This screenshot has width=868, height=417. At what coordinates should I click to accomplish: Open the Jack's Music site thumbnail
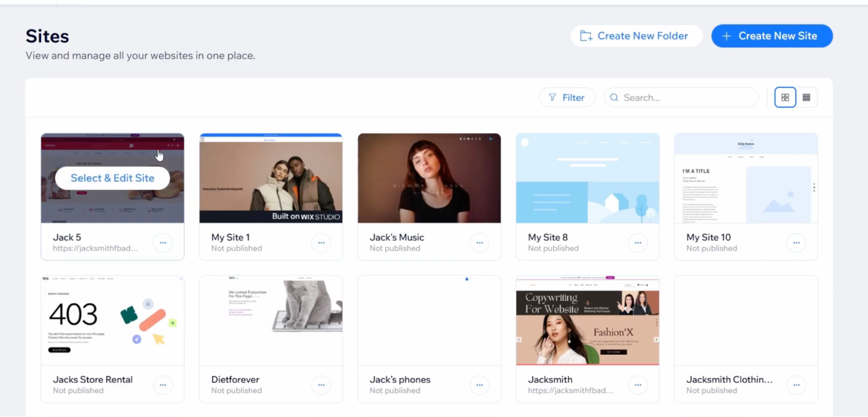point(429,178)
